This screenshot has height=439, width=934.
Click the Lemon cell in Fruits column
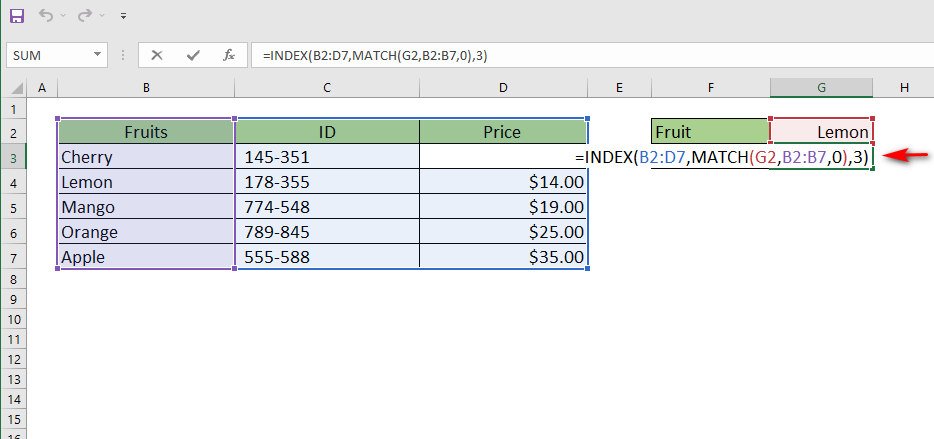pos(146,182)
